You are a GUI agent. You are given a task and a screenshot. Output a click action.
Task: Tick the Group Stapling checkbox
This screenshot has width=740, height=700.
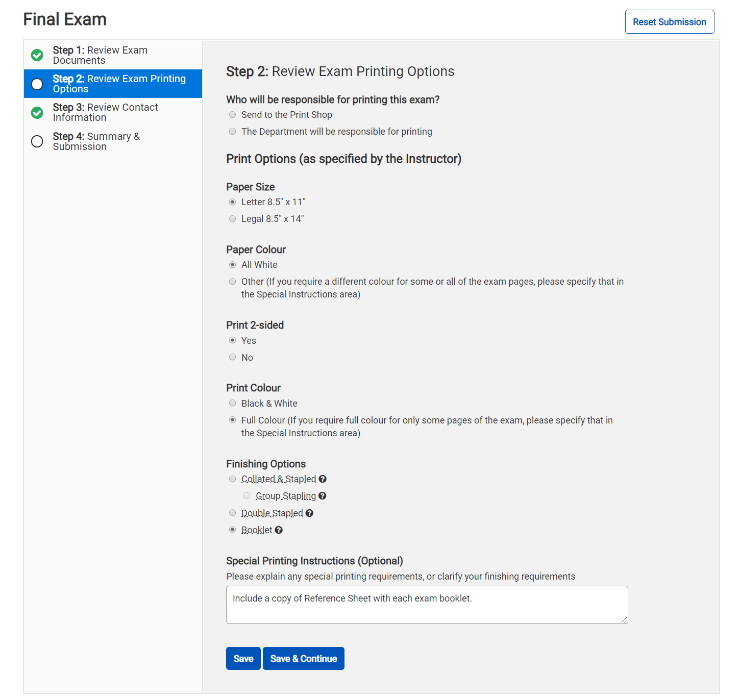coord(247,496)
